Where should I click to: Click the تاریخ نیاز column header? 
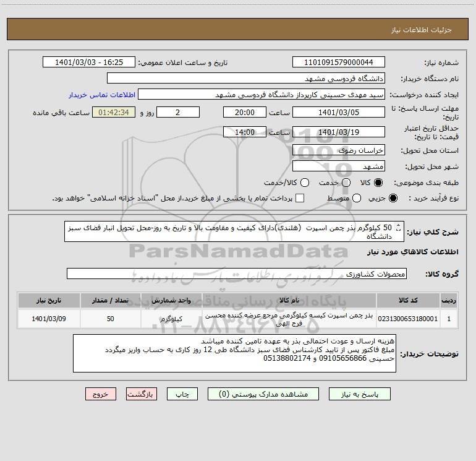(49, 300)
